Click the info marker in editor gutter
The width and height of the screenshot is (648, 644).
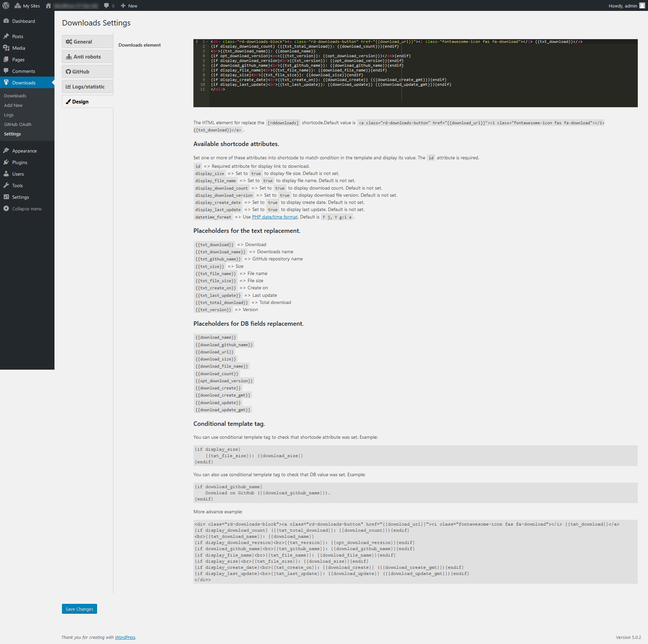pos(196,42)
